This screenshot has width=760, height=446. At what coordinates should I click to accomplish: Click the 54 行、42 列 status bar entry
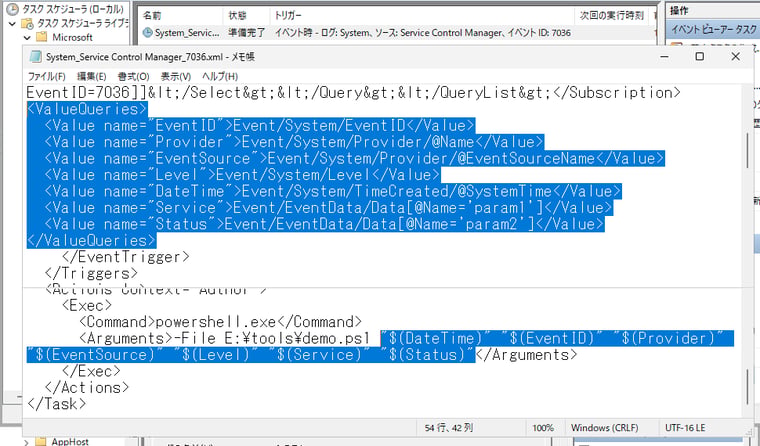[x=448, y=428]
